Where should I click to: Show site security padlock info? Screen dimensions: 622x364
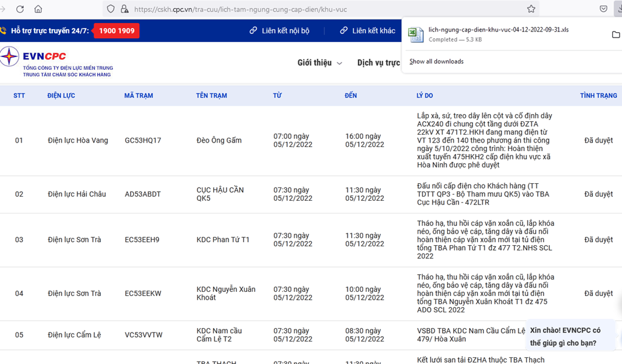pyautogui.click(x=125, y=9)
